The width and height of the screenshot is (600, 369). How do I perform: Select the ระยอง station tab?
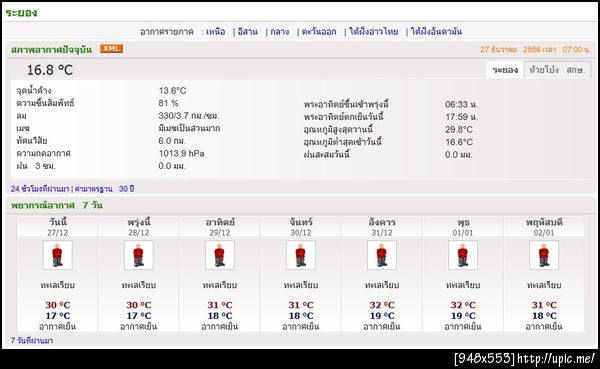tap(505, 70)
